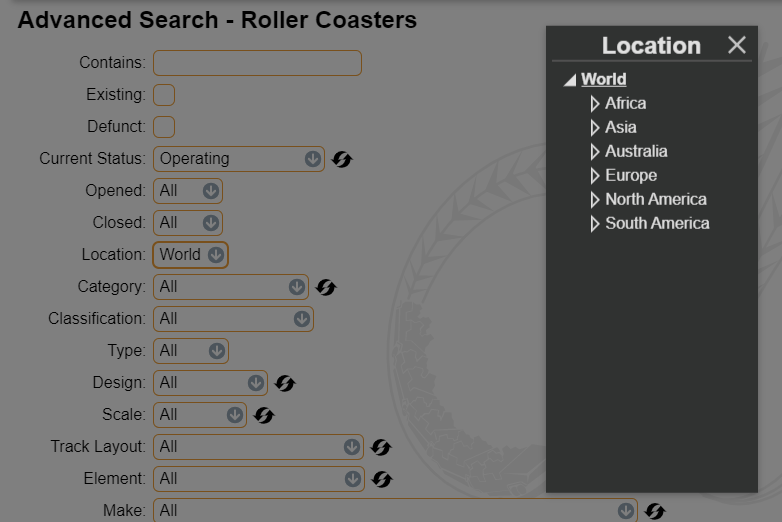
Task: Open the Design dropdown
Action: tap(210, 383)
